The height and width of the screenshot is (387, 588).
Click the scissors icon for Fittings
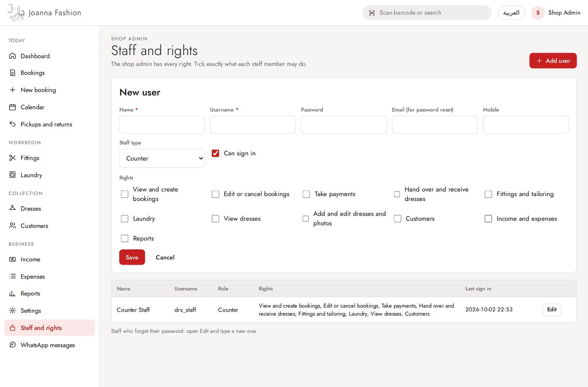pos(12,158)
